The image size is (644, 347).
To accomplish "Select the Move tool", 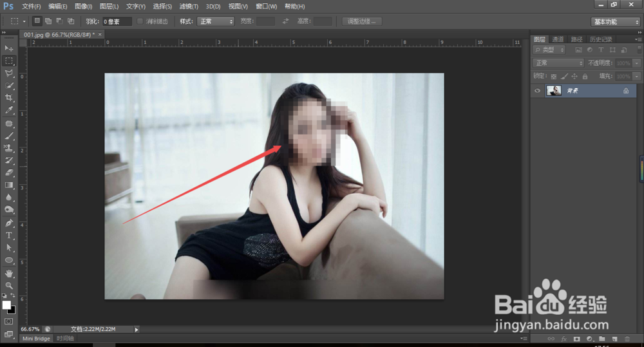I will tap(8, 48).
